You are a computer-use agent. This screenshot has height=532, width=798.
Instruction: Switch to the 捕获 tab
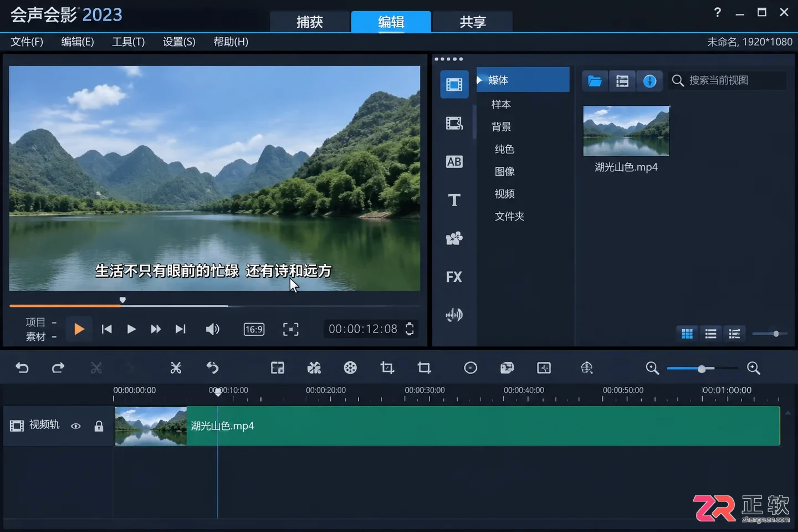click(x=310, y=22)
